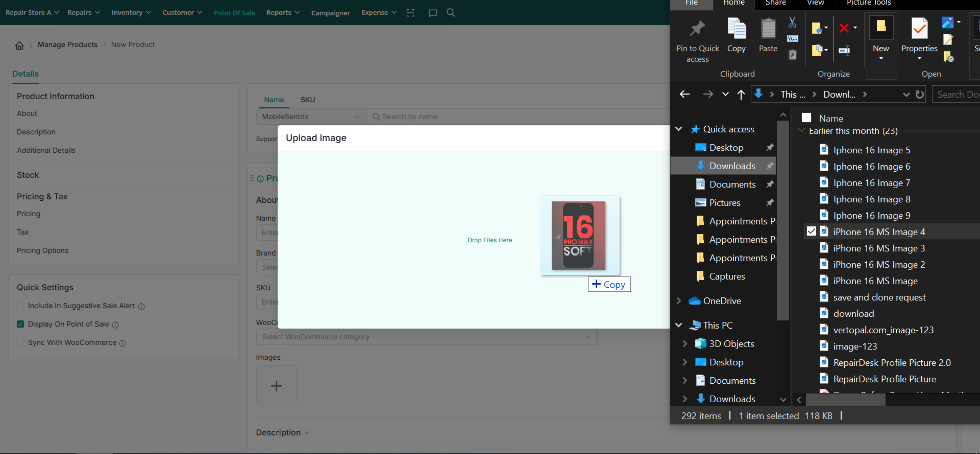The image size is (980, 454).
Task: Uncheck Display On Point of Sale
Action: click(21, 324)
